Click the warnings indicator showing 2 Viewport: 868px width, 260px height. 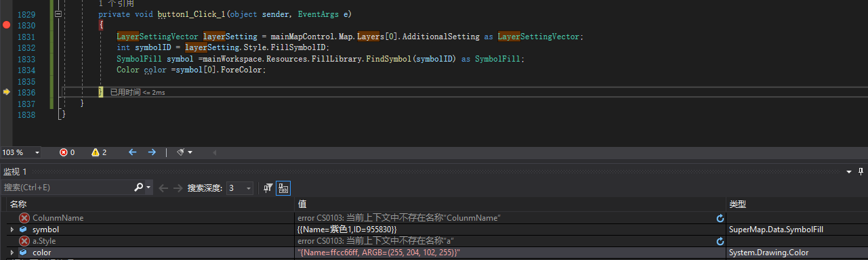coord(99,152)
